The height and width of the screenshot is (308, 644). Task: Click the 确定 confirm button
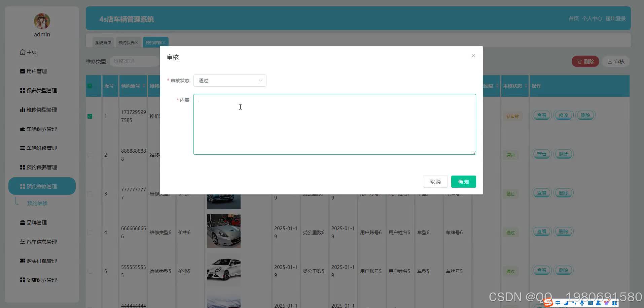point(463,181)
